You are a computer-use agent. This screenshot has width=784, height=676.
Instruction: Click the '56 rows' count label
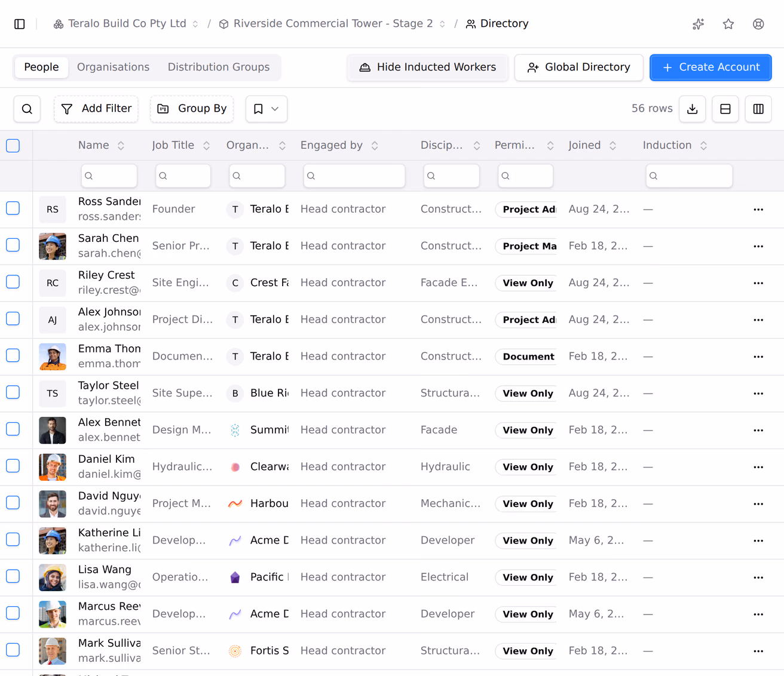point(652,109)
